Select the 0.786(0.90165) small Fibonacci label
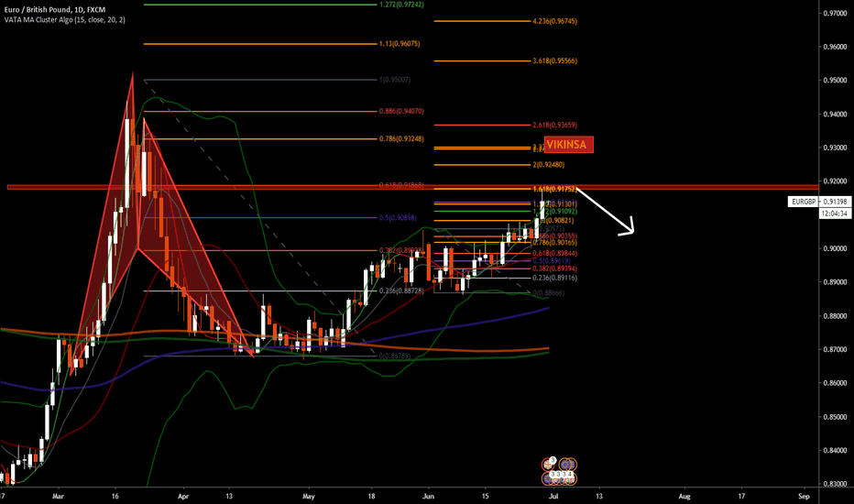This screenshot has height=504, width=854. (x=554, y=243)
